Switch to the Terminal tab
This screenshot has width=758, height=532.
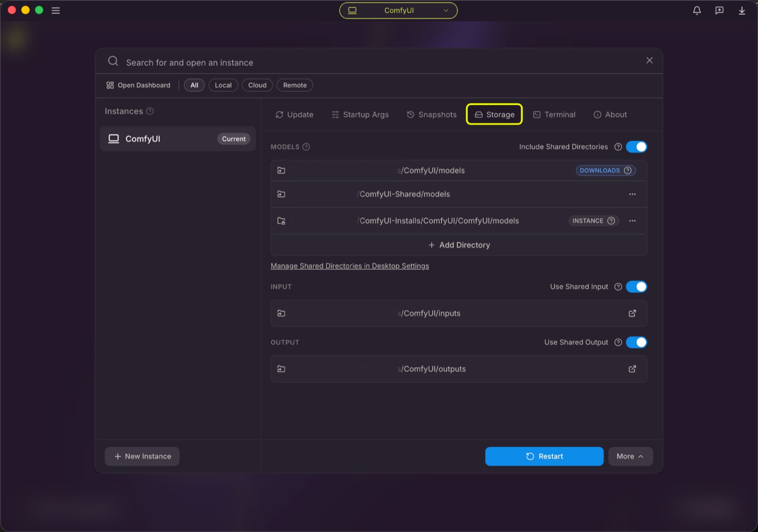(554, 115)
